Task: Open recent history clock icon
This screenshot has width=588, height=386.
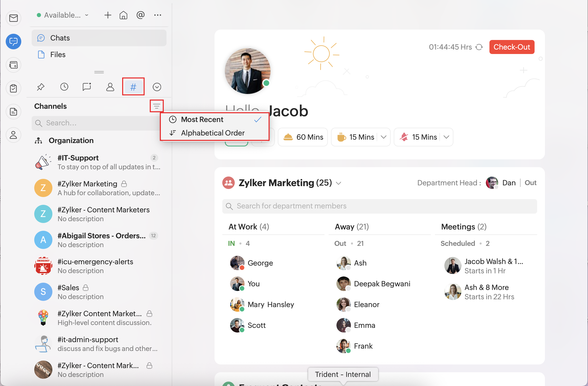Action: (x=64, y=87)
